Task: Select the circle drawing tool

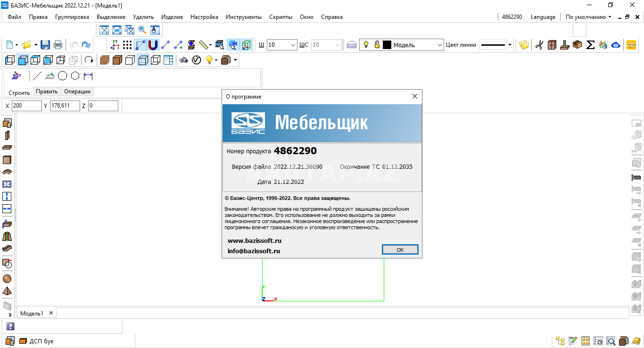Action: pos(62,76)
